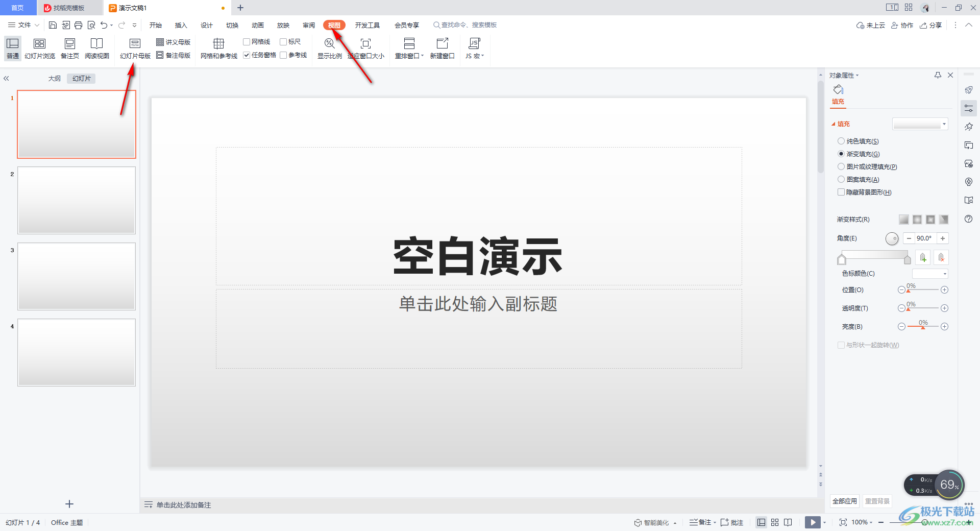Adjust the Brightness (亮度) slider
Viewport: 980px width, 531px height.
(923, 326)
